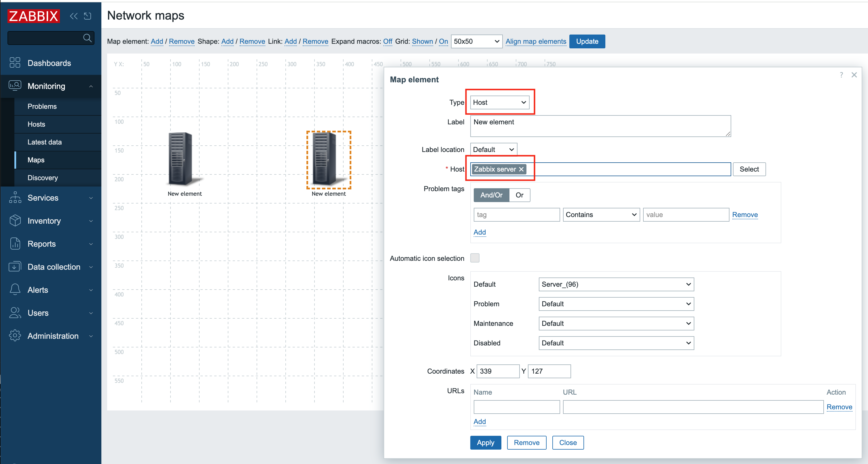Toggle grid alignment On link

point(443,41)
